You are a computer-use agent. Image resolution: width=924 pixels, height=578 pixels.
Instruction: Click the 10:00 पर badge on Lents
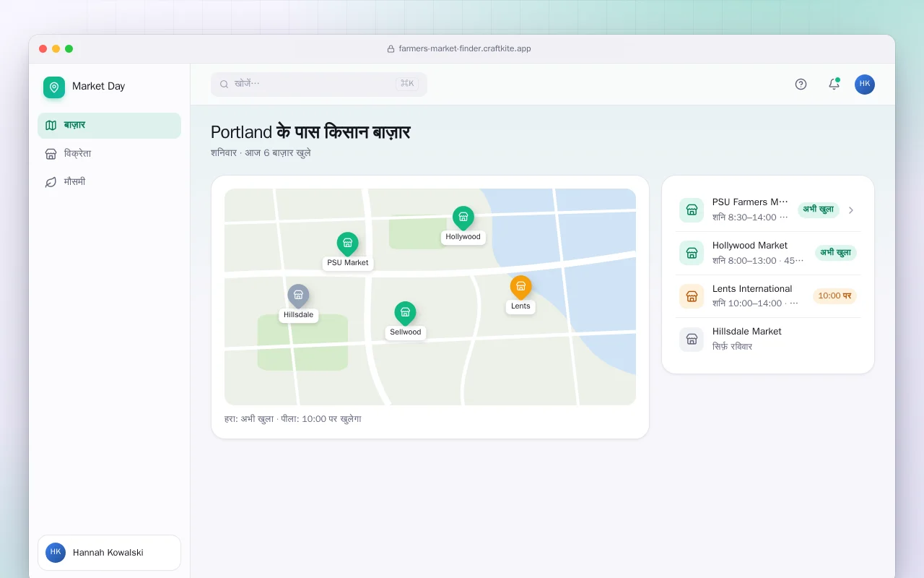pos(834,296)
